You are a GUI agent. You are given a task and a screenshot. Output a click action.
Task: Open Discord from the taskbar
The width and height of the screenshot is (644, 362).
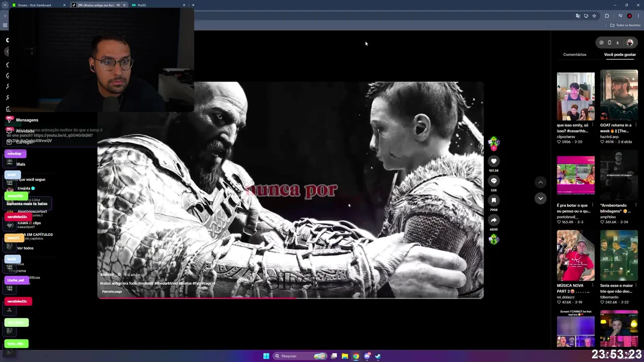367,356
